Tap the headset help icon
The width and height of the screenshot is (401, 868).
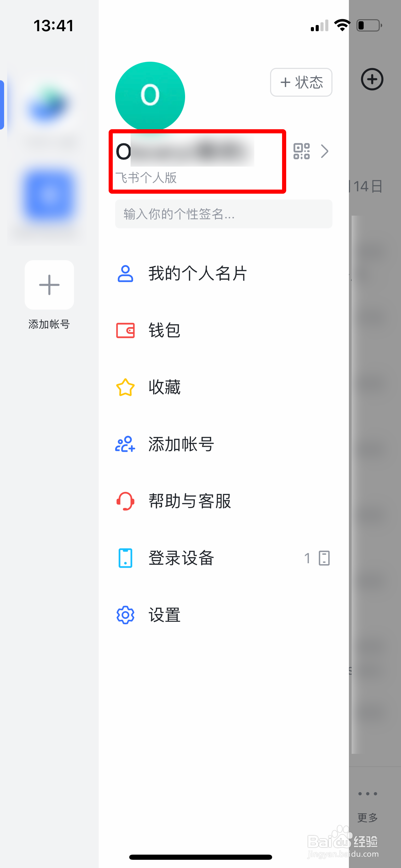125,501
